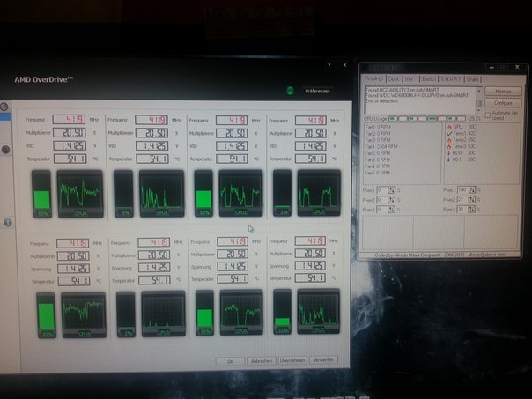Click the Pwm3 stepper showing 38
Image resolution: width=532 pixels, height=399 pixels.
point(472,210)
